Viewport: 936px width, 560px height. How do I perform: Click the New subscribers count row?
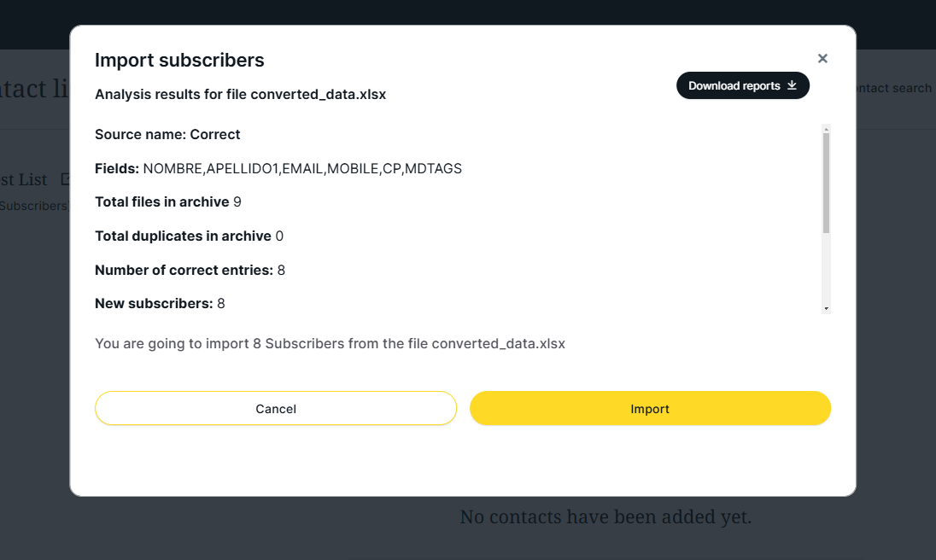point(160,304)
